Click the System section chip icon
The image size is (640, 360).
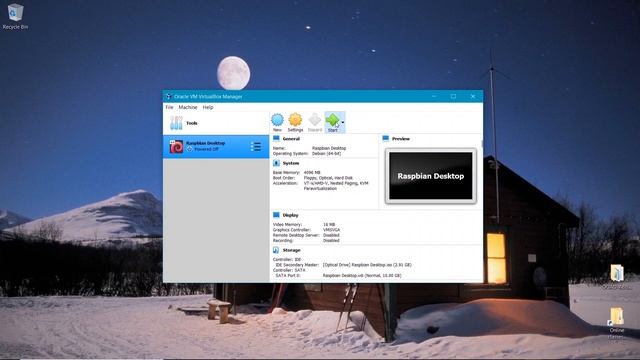click(x=276, y=163)
